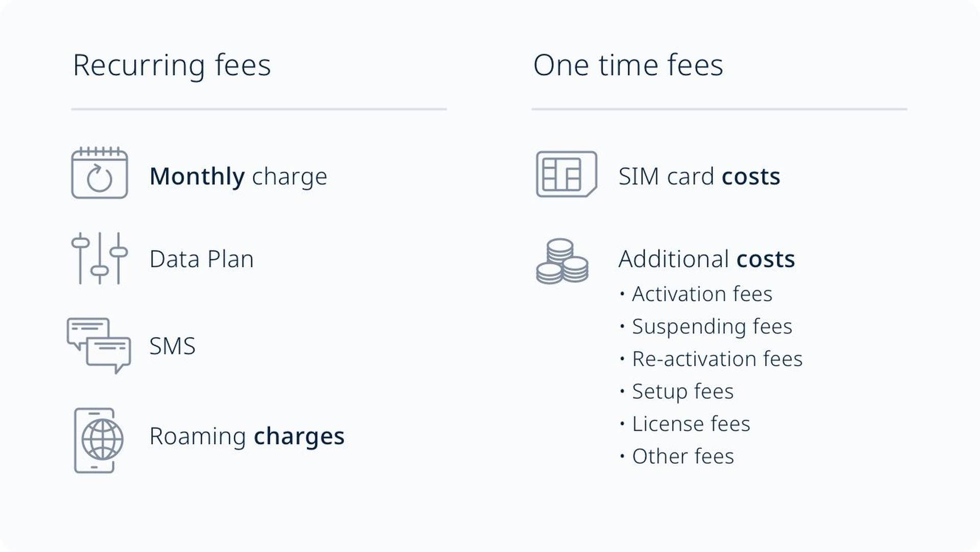This screenshot has height=552, width=980.
Task: Click the Data Plan text
Action: point(202,259)
